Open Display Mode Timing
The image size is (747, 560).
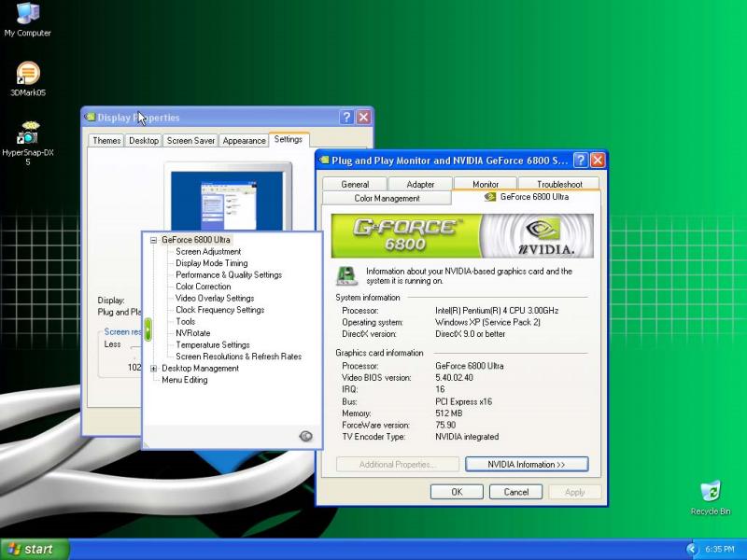click(212, 263)
